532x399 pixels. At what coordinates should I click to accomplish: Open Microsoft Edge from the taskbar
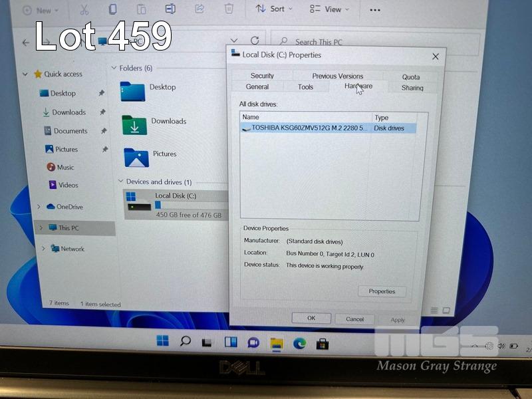coord(299,343)
